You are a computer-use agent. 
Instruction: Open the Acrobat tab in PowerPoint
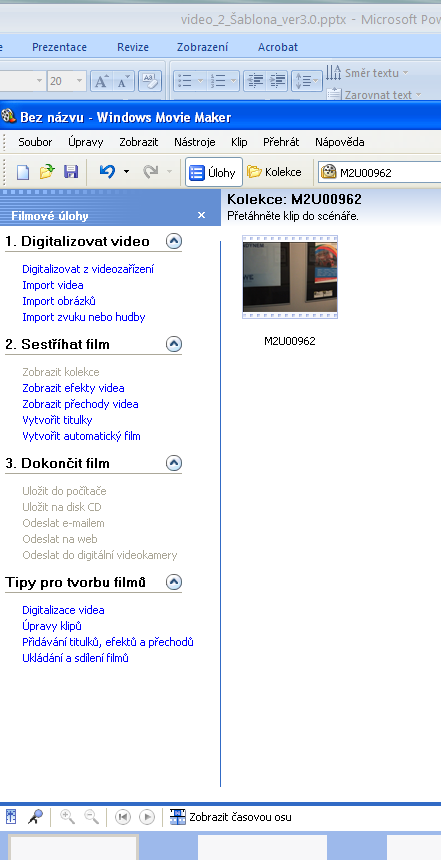pyautogui.click(x=278, y=47)
